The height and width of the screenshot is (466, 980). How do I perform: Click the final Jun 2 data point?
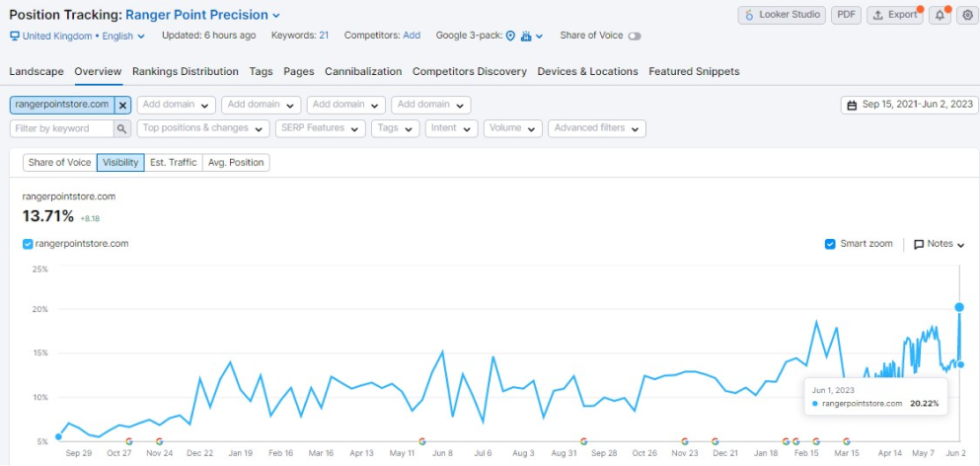(960, 364)
